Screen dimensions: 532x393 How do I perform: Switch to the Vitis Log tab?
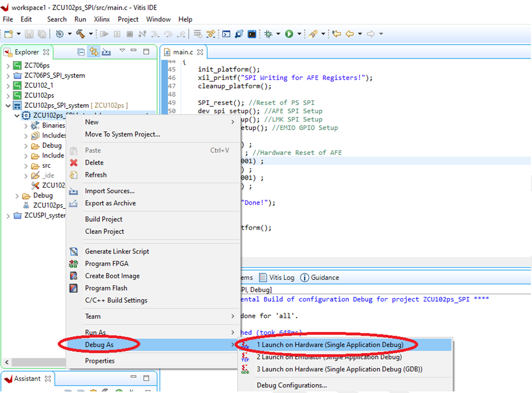(x=282, y=278)
